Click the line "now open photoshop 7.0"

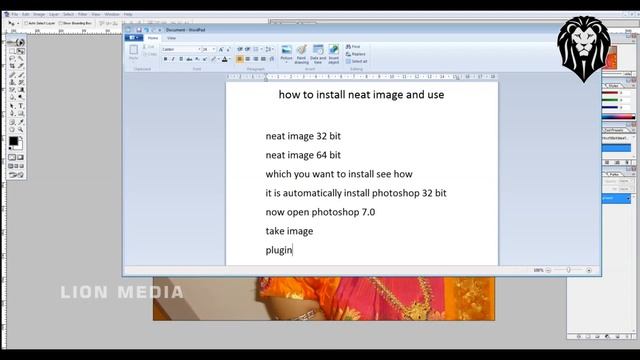(320, 212)
